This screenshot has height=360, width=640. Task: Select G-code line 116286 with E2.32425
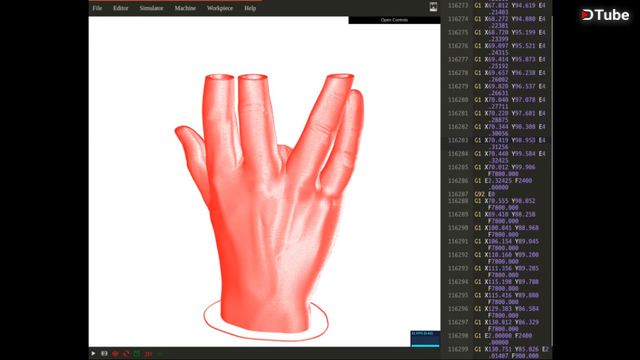[x=497, y=184]
